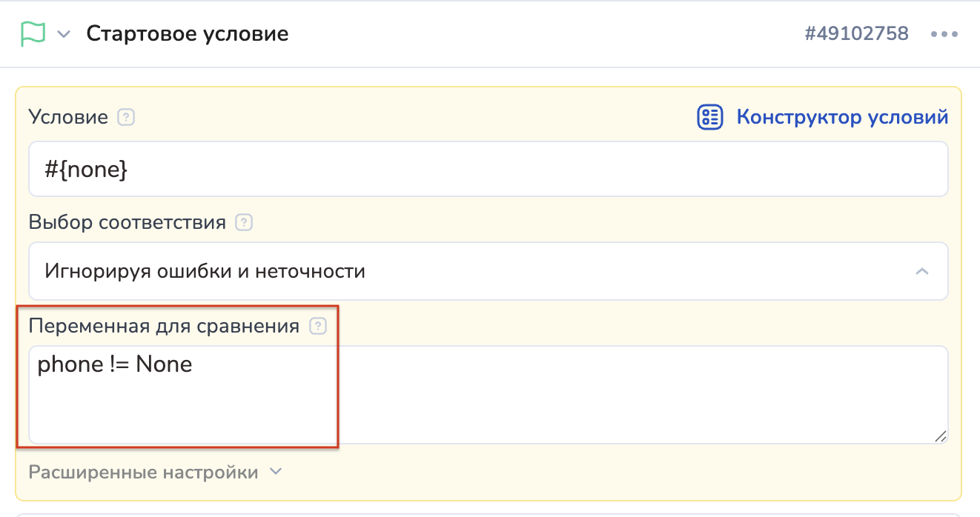The height and width of the screenshot is (517, 980).
Task: Click the chevron next to 'Расширенные настройки'
Action: (276, 471)
